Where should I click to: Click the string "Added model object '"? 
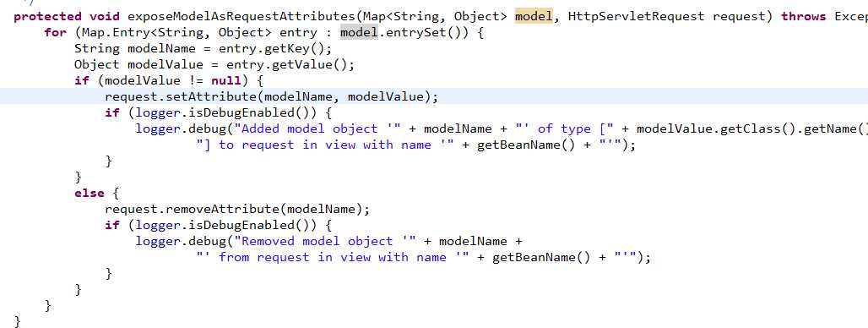click(317, 129)
